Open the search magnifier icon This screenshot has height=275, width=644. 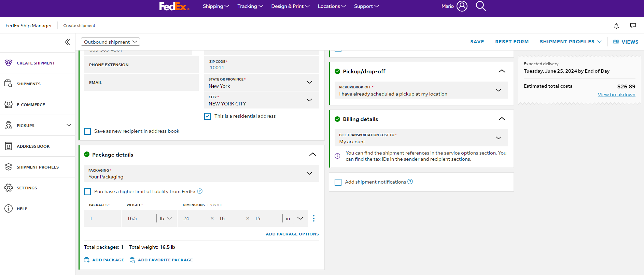(481, 6)
